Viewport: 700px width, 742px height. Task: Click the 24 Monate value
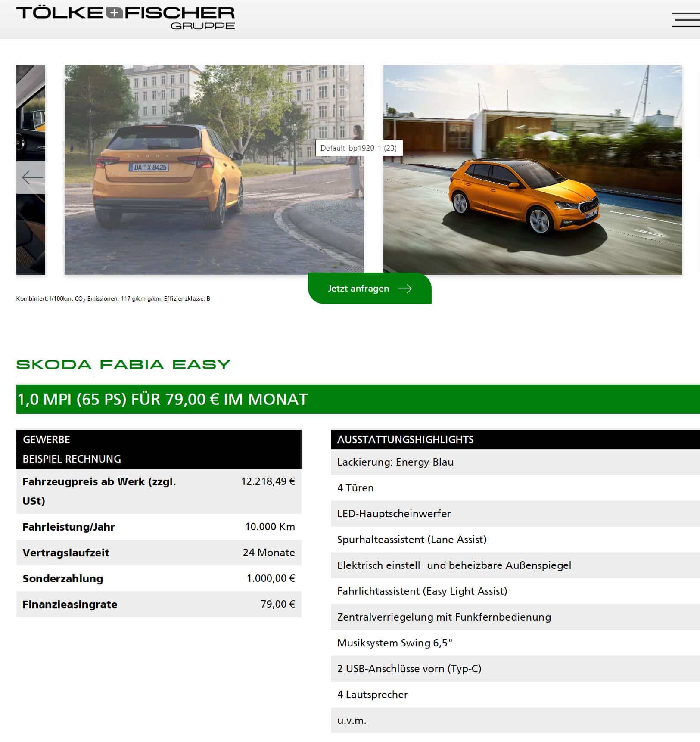tap(269, 553)
